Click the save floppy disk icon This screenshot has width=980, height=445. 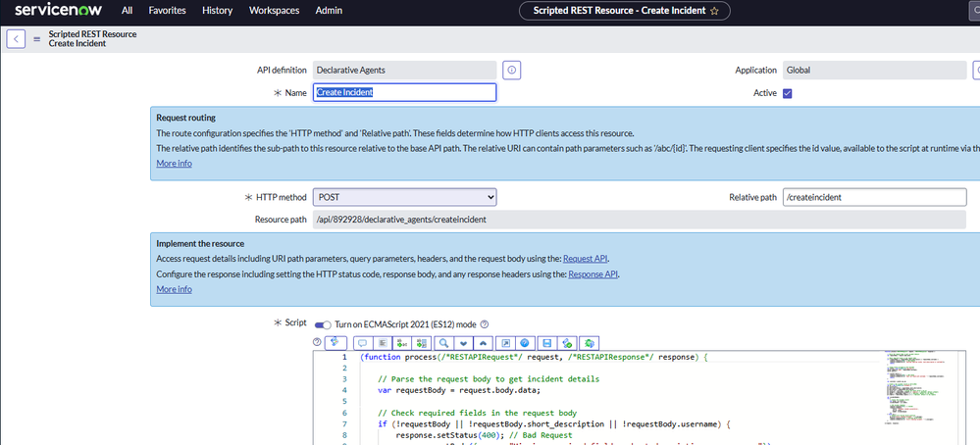click(546, 343)
